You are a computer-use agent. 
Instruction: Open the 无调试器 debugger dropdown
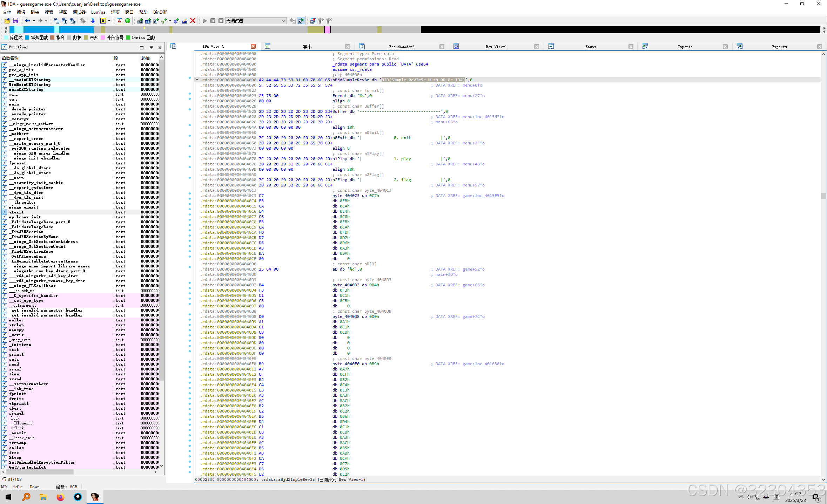click(x=283, y=21)
